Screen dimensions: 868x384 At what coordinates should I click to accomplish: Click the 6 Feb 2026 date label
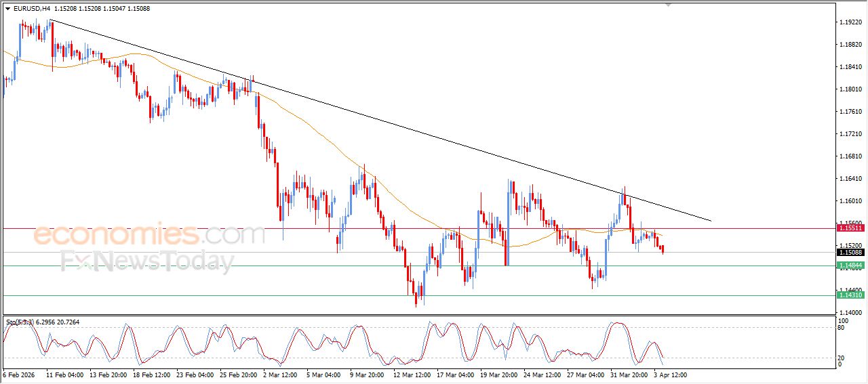point(21,374)
